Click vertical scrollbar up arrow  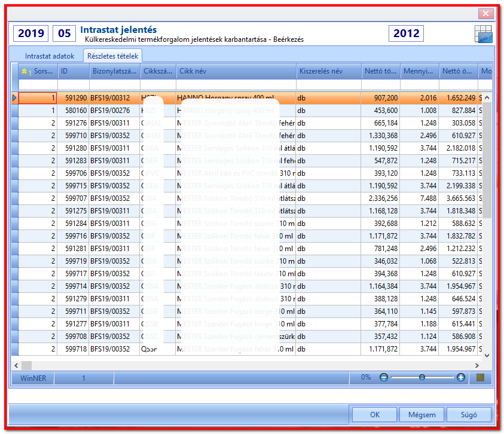tap(487, 97)
